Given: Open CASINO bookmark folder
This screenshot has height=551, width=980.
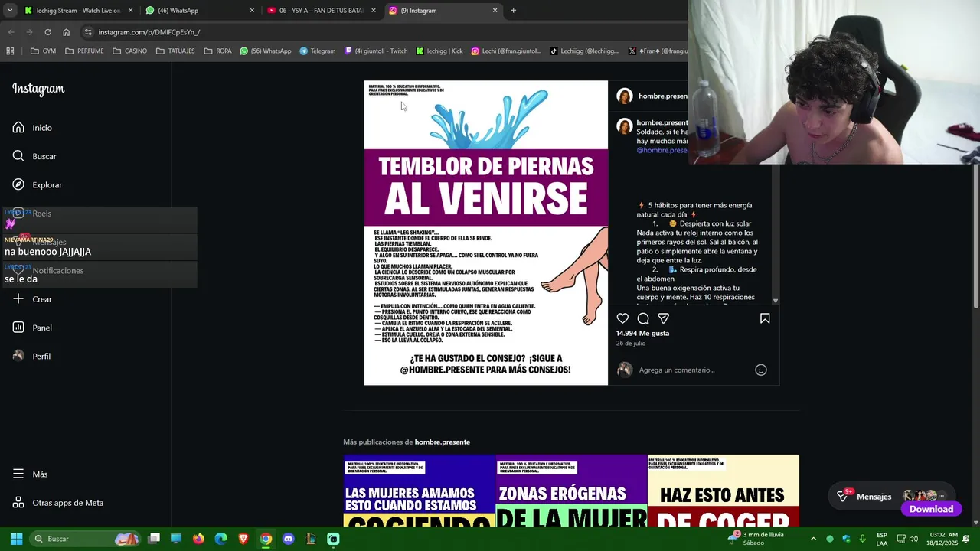Looking at the screenshot, I should click(129, 51).
